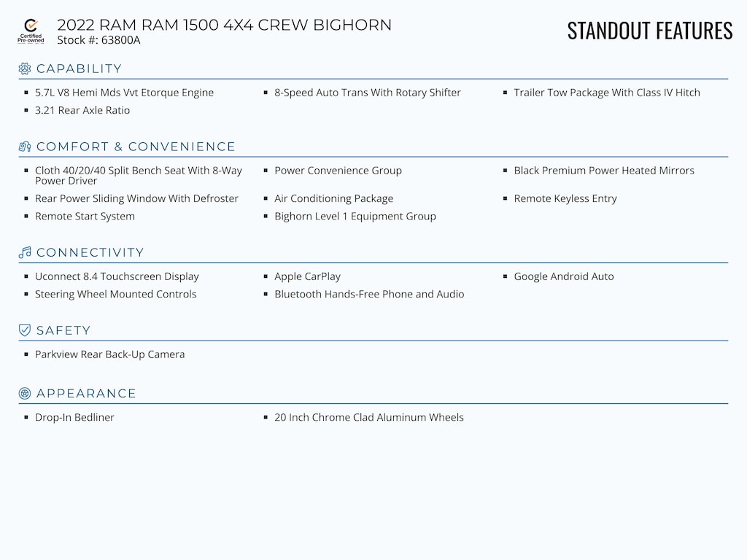Image resolution: width=747 pixels, height=560 pixels.
Task: Click the Capability gear icon
Action: (x=25, y=69)
